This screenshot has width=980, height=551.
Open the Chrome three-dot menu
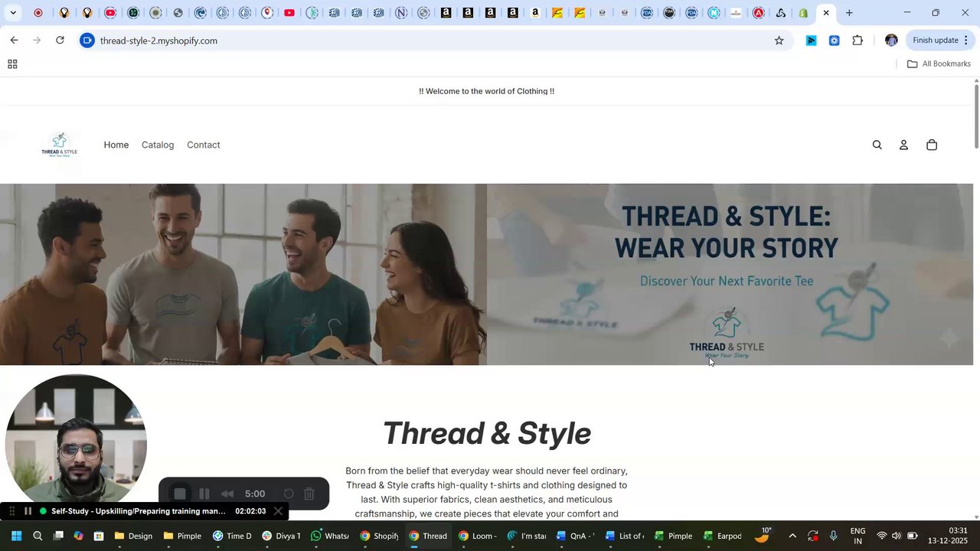966,41
